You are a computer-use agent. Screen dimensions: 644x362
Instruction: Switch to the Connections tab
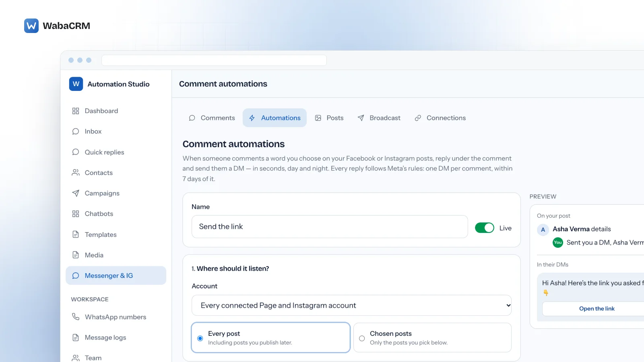[440, 118]
